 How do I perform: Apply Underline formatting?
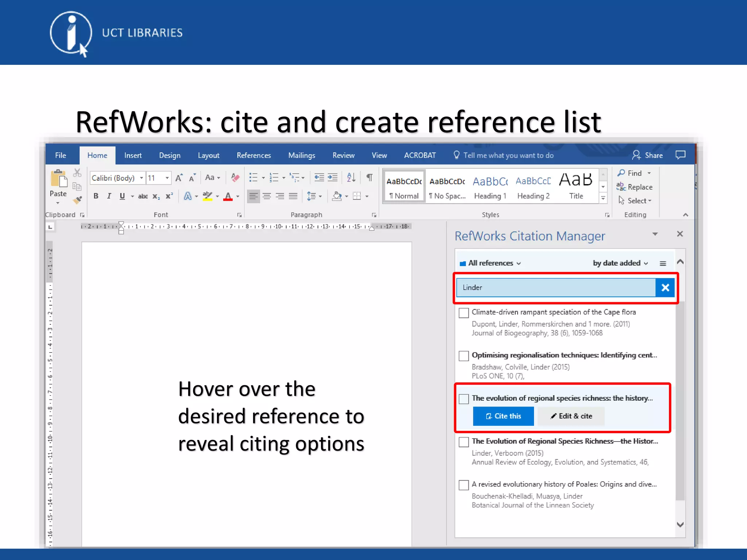pyautogui.click(x=122, y=196)
